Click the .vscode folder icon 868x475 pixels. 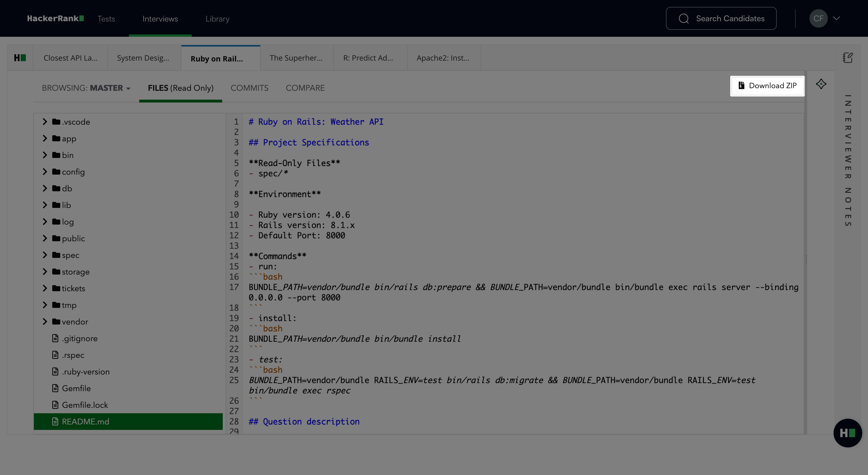[x=56, y=122]
